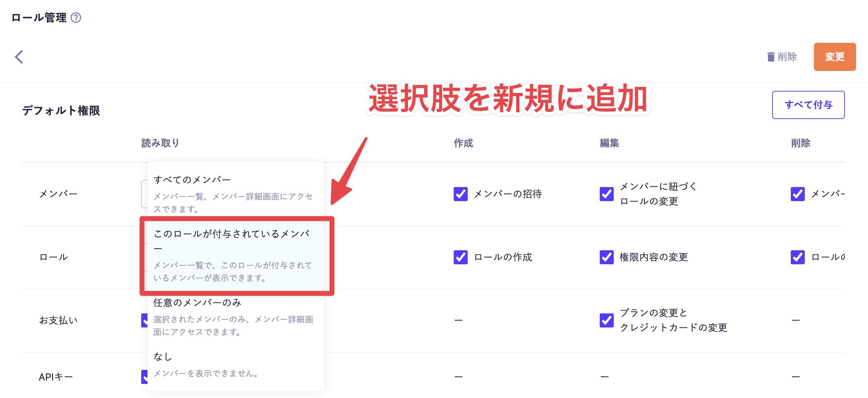Toggle プランの変更とクレジットカードの変更 checkbox
Viewport: 868px width, 398px height.
pyautogui.click(x=606, y=320)
